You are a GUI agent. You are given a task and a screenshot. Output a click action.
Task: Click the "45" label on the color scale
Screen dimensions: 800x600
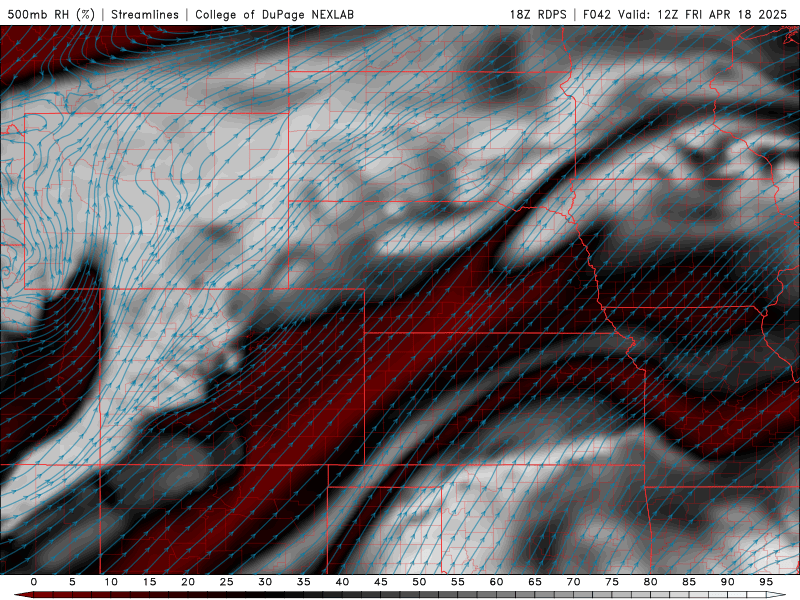click(x=381, y=582)
